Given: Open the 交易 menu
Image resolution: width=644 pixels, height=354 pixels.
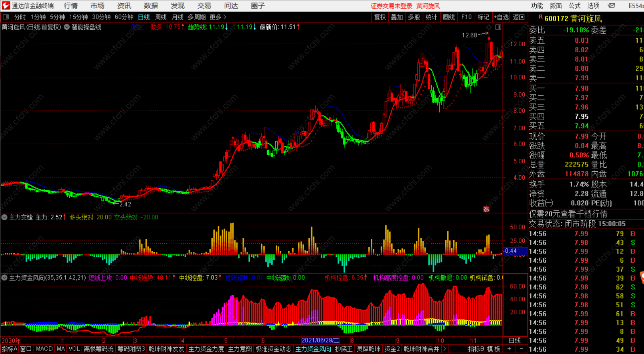Looking at the screenshot, I should pos(204,6).
